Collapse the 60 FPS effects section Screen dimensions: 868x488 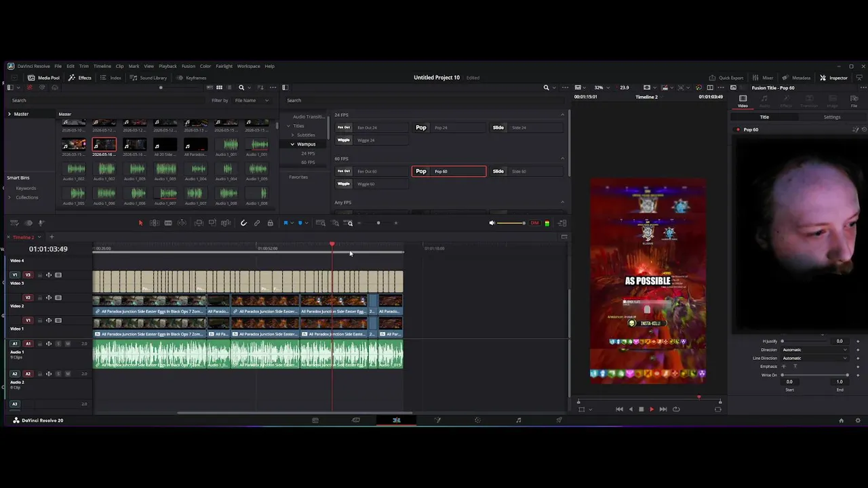562,159
